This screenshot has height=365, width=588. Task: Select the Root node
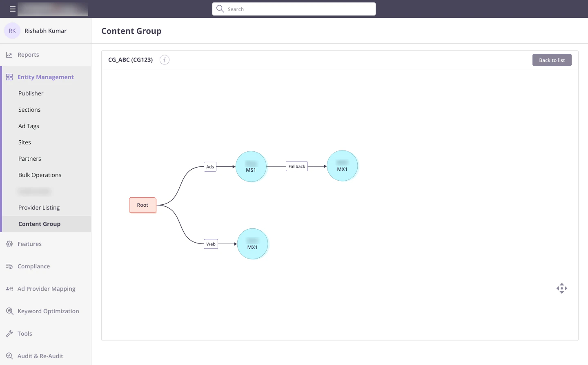(143, 205)
